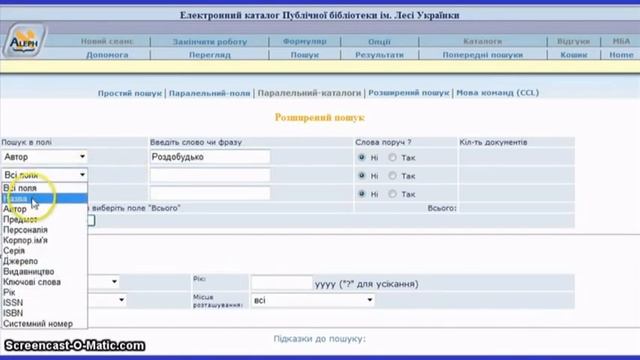640x360 pixels.
Task: Select Так radio in the second row
Action: [x=392, y=176]
